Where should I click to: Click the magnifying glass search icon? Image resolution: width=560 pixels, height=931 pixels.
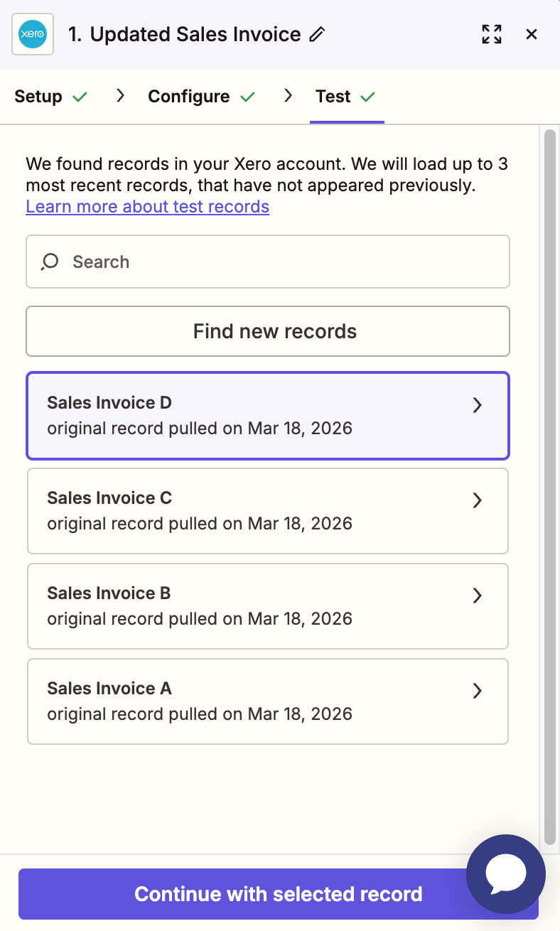48,262
